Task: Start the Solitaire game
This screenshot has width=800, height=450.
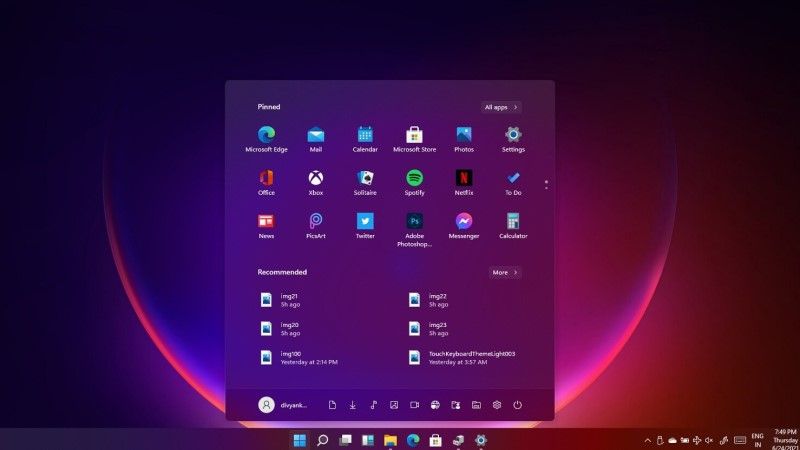Action: [x=365, y=182]
